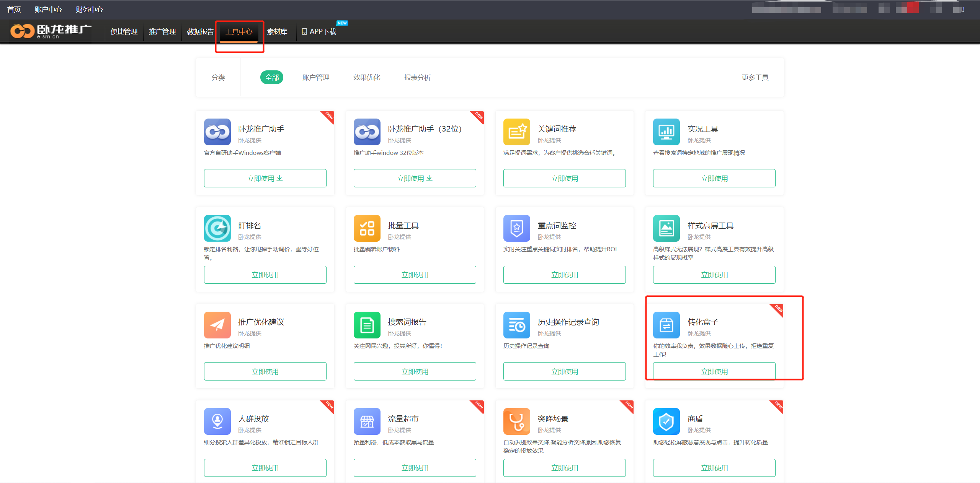Open the 数据报告 navigation menu
This screenshot has width=980, height=483.
coord(200,31)
